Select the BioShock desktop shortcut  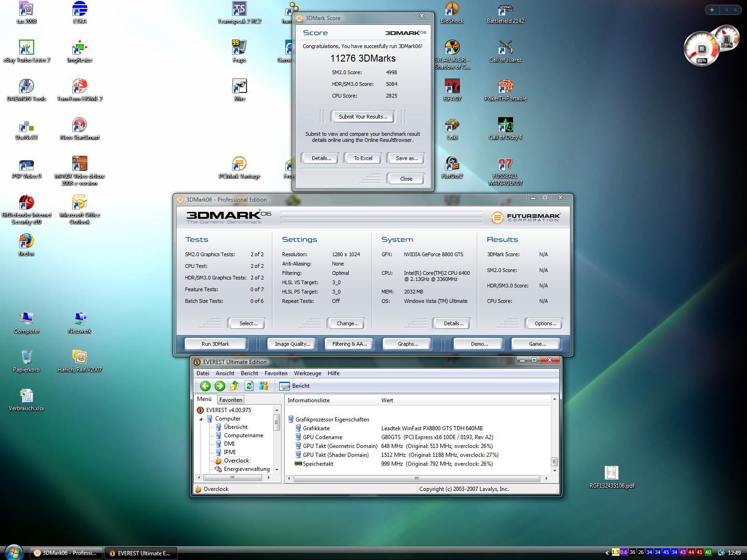coord(452,13)
